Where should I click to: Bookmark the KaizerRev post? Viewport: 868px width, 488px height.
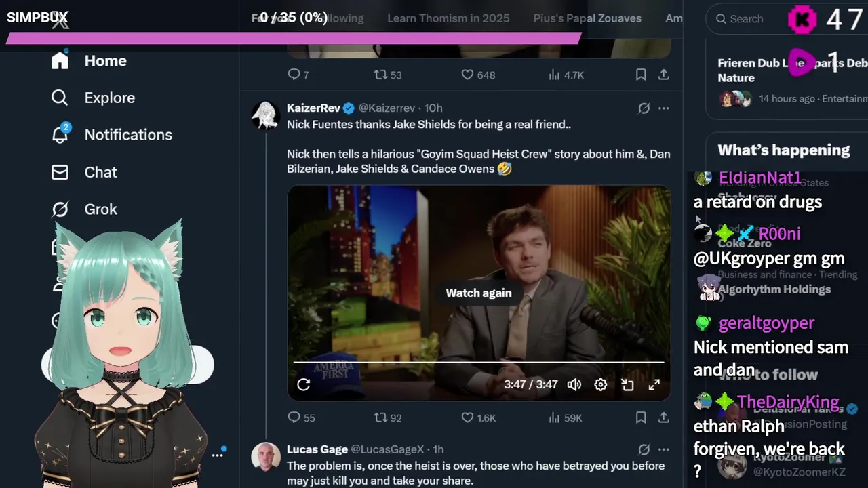[x=641, y=418]
